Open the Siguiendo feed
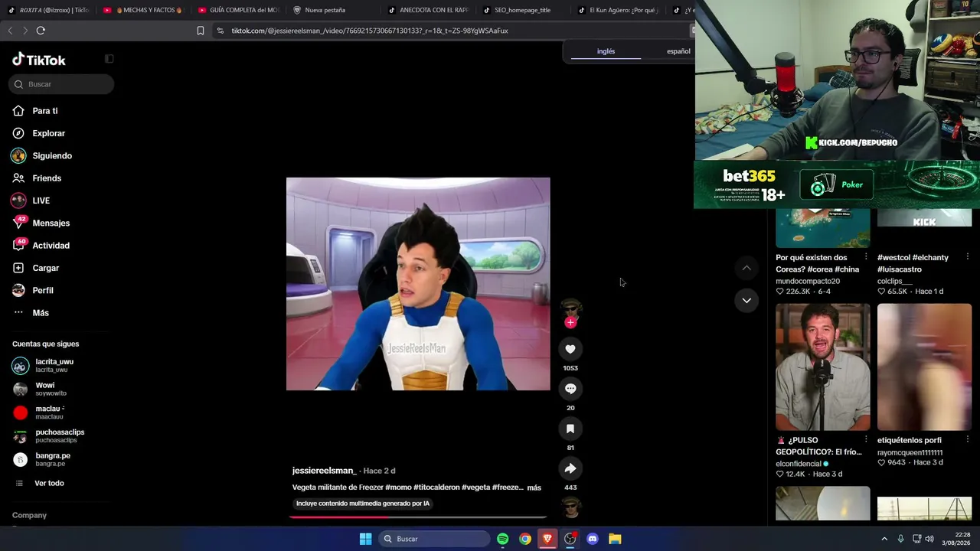This screenshot has width=980, height=551. point(42,155)
